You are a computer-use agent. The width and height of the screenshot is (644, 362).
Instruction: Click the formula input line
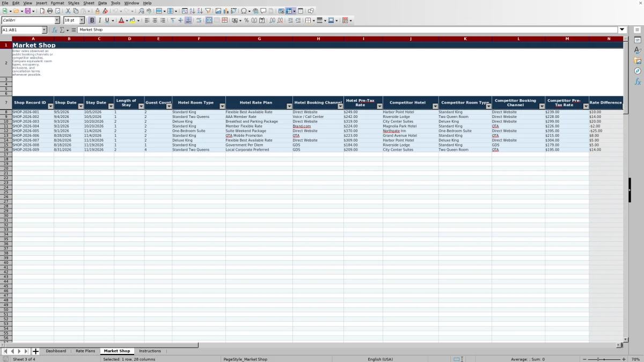tap(348, 30)
